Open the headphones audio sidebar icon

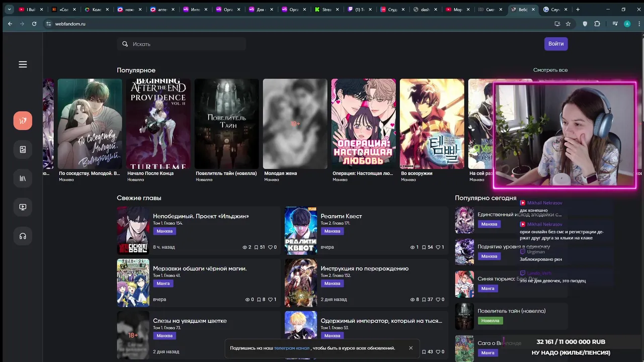(23, 236)
